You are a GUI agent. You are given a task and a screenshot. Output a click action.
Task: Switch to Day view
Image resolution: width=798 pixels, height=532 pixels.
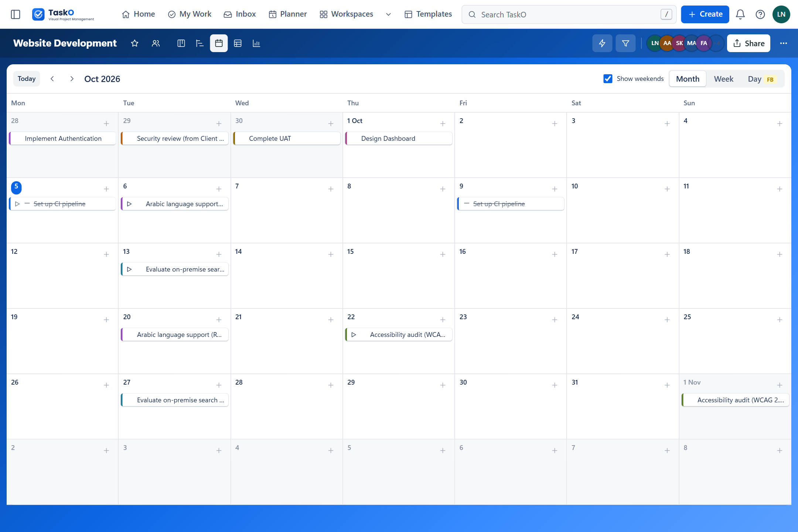[x=762, y=79]
